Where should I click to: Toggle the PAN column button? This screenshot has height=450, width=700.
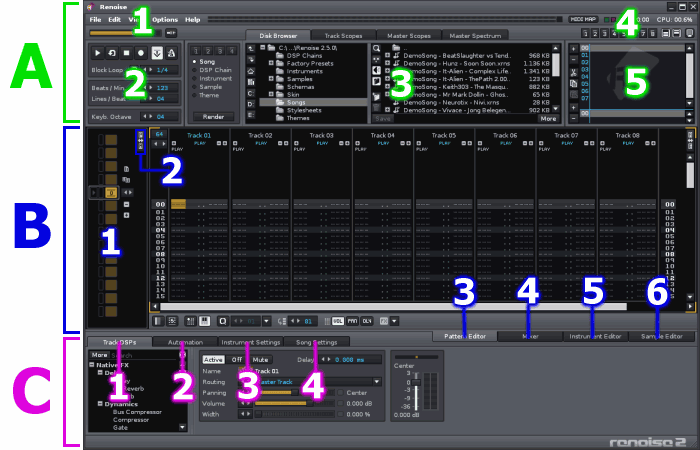[x=352, y=321]
